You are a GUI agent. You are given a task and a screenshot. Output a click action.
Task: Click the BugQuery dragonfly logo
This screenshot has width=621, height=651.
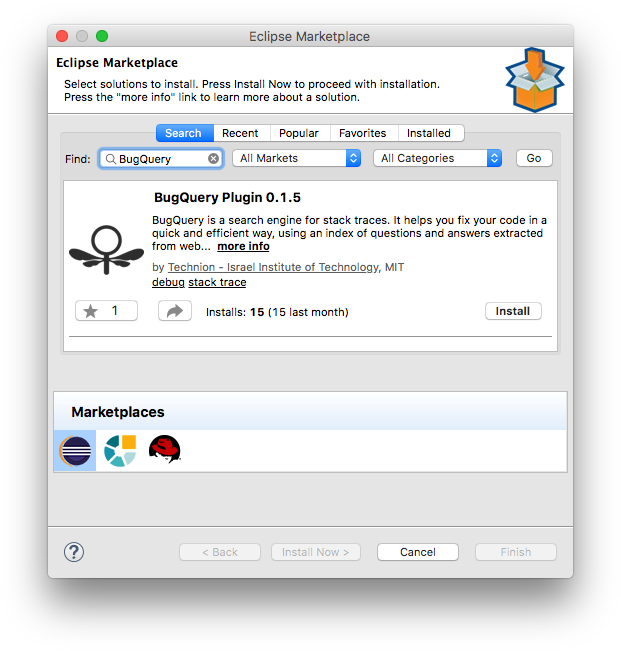point(106,250)
